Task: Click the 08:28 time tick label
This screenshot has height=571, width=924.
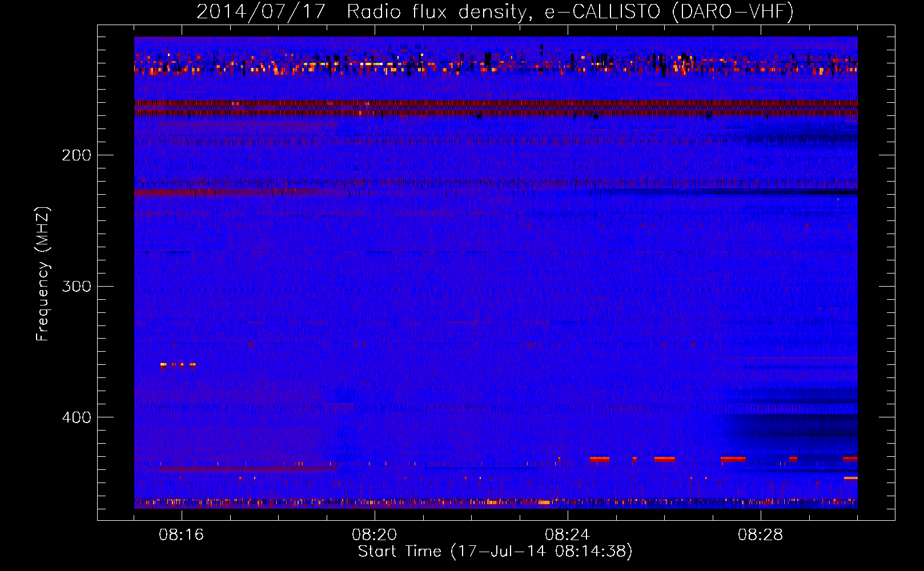Action: click(x=761, y=535)
